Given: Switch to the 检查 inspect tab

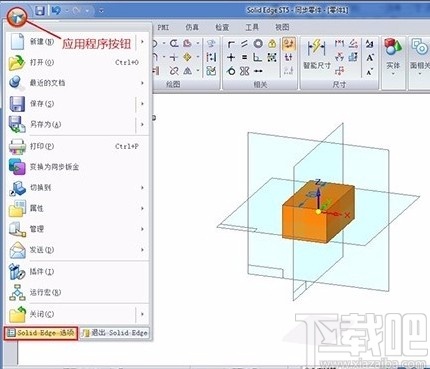Looking at the screenshot, I should (222, 27).
